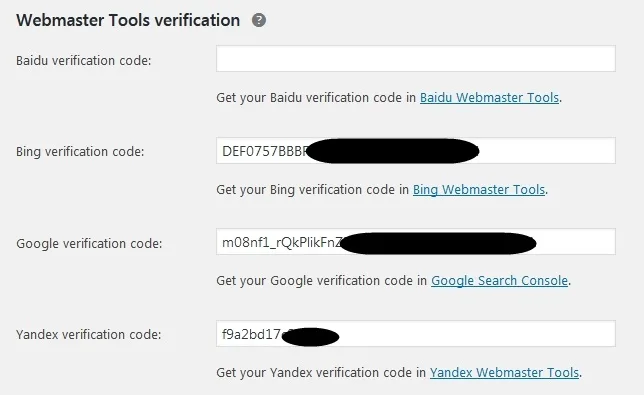Open the Baidu Webmaster Tools link
The image size is (644, 395).
pyautogui.click(x=489, y=98)
